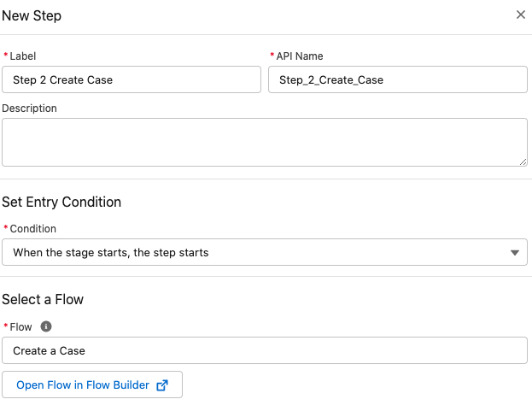The width and height of the screenshot is (532, 411).
Task: Click the Label field caption
Action: click(23, 56)
